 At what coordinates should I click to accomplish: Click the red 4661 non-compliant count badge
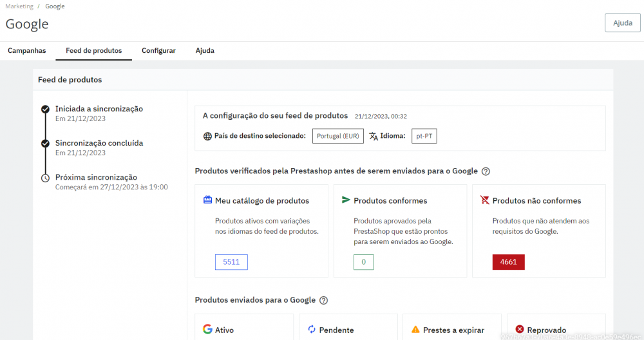(508, 262)
